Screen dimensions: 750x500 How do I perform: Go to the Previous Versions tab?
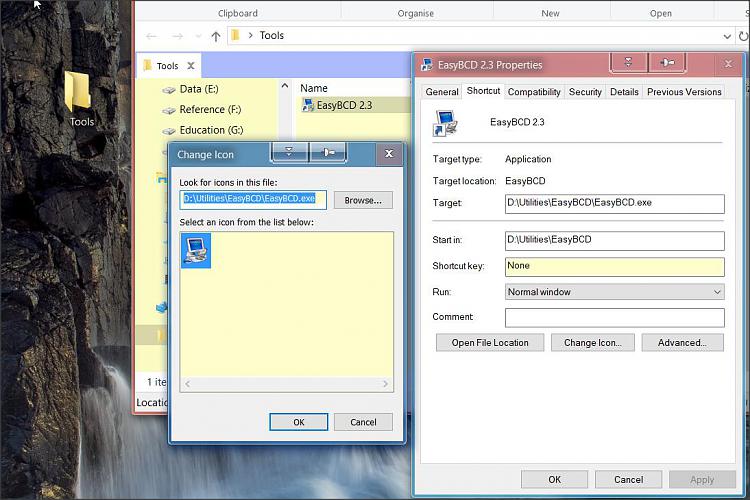(684, 92)
